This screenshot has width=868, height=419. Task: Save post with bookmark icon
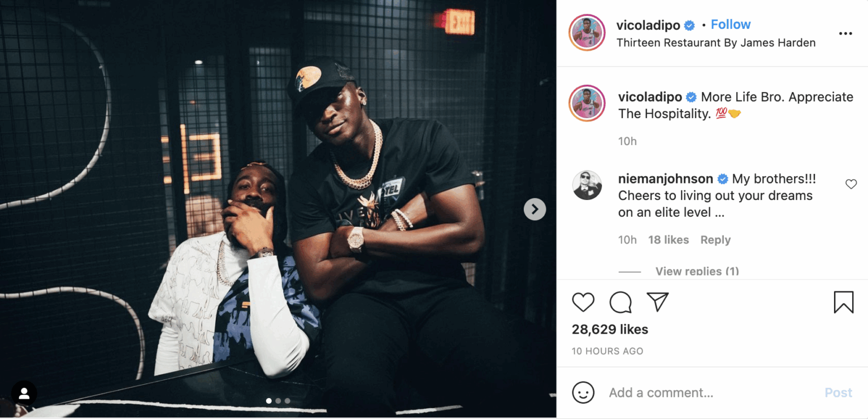tap(844, 302)
